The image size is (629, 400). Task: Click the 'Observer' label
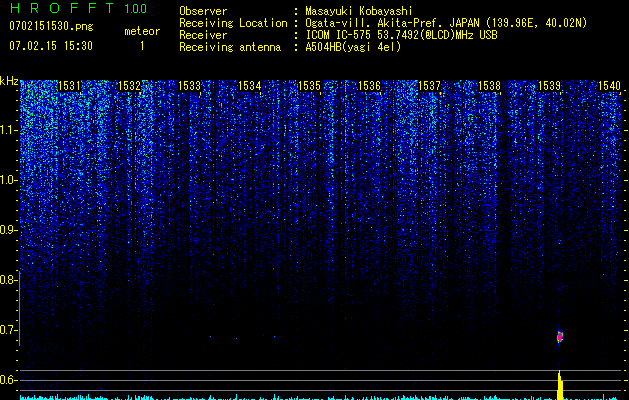(203, 11)
